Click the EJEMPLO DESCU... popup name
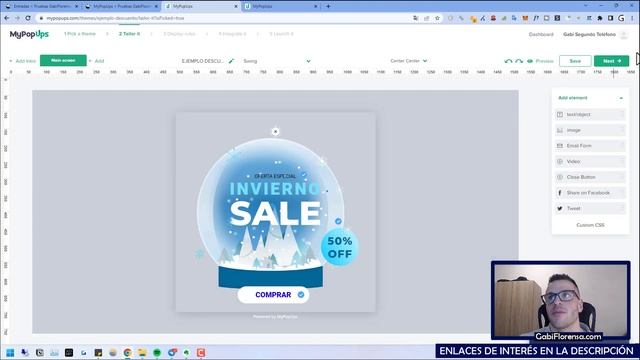 pos(202,61)
